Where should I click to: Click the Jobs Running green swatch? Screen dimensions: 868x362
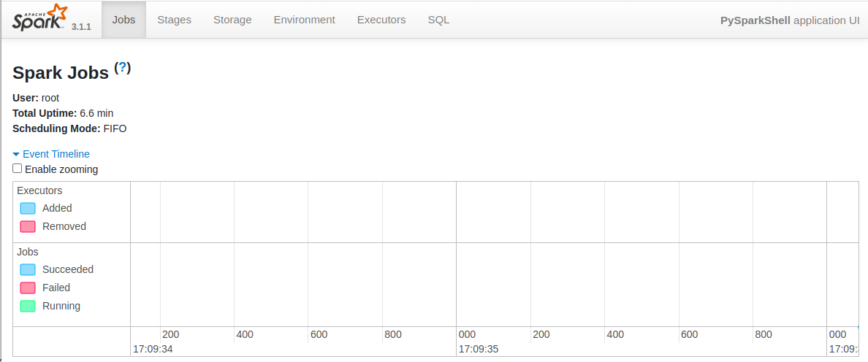click(28, 307)
